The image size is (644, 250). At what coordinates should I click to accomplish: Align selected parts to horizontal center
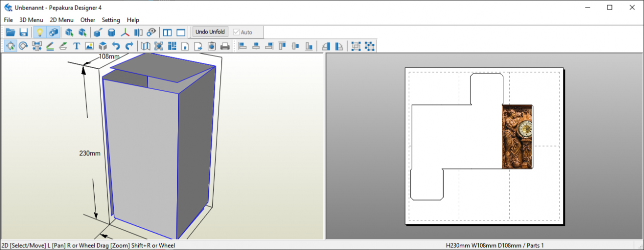(256, 46)
